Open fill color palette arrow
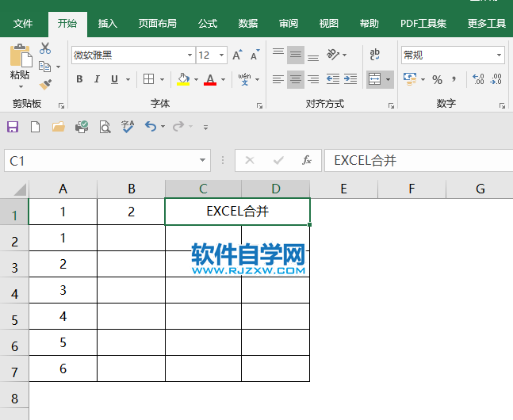Screen dimensions: 513x420 tap(196, 79)
